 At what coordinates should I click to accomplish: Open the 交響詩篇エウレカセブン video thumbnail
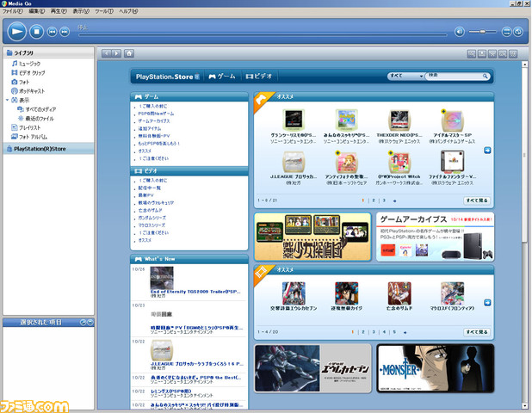click(x=294, y=293)
